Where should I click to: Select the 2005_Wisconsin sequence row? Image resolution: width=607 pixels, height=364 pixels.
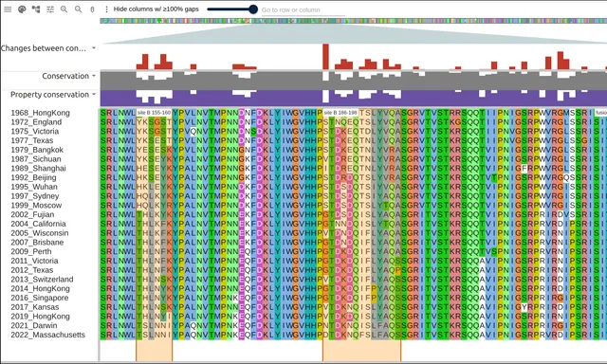click(40, 233)
